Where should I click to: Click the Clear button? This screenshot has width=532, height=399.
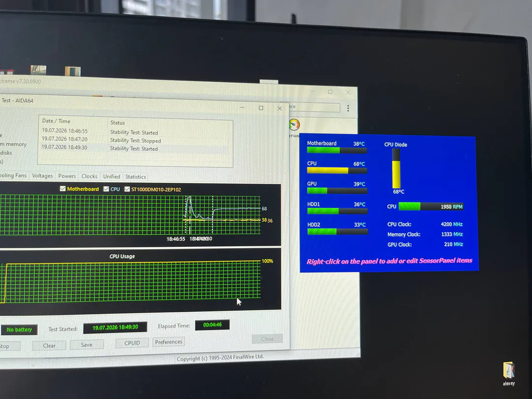click(x=49, y=345)
